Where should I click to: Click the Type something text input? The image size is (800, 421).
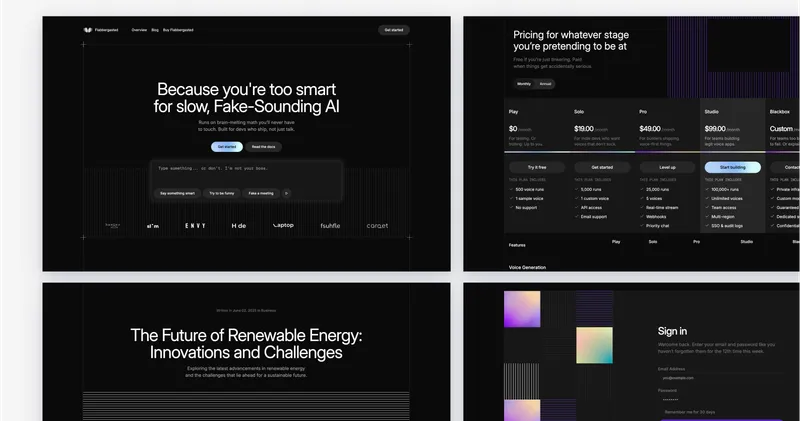point(245,169)
